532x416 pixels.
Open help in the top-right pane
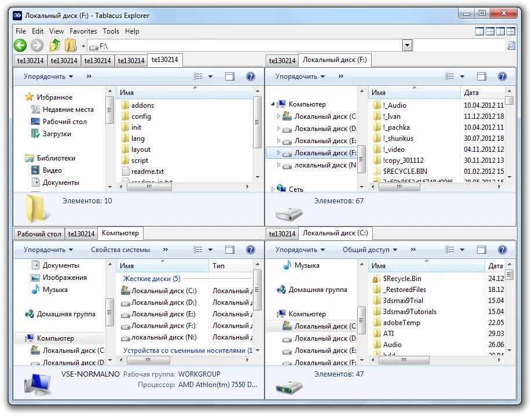click(502, 76)
